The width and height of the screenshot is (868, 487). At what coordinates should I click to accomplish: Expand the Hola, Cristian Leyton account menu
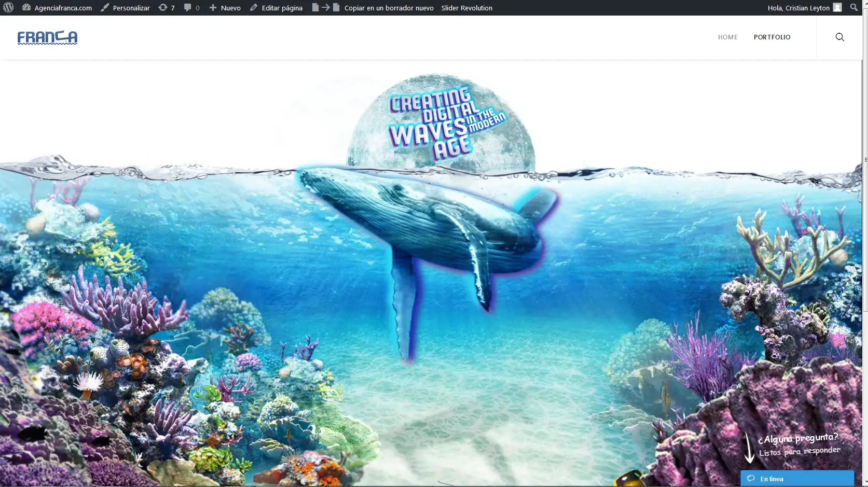(x=798, y=8)
